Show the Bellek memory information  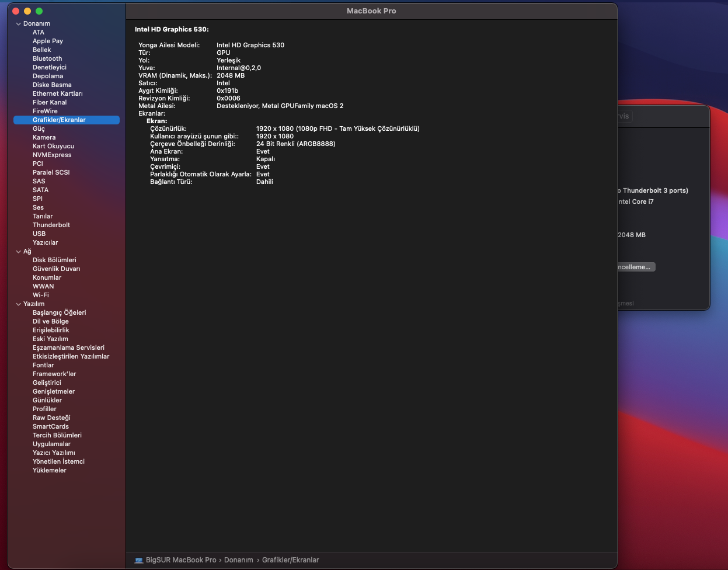coord(42,50)
